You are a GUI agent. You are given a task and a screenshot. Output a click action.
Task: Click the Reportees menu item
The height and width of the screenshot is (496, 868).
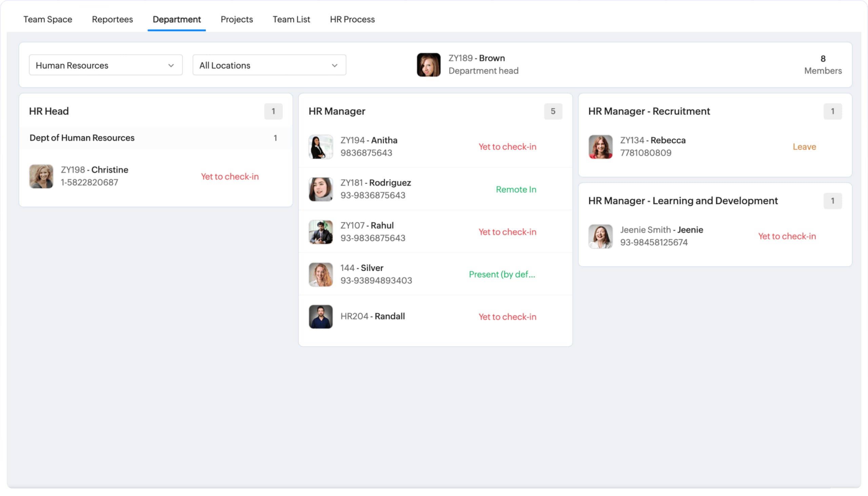[113, 19]
